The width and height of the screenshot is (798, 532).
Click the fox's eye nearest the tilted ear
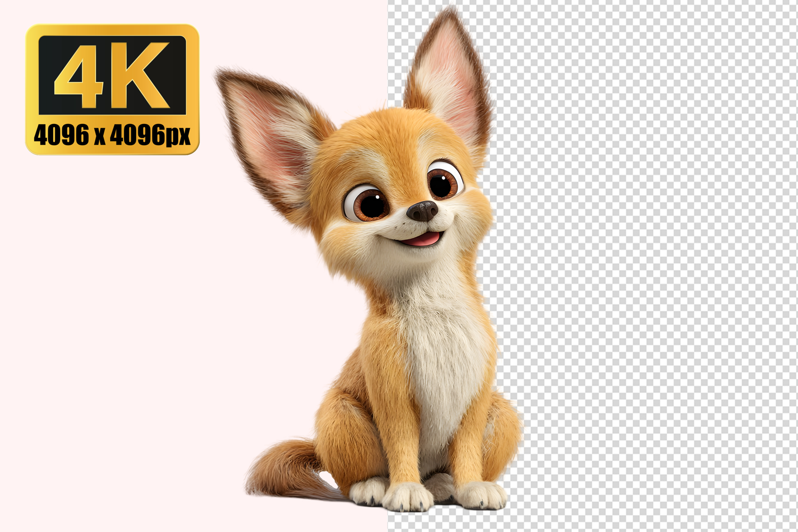pos(368,203)
